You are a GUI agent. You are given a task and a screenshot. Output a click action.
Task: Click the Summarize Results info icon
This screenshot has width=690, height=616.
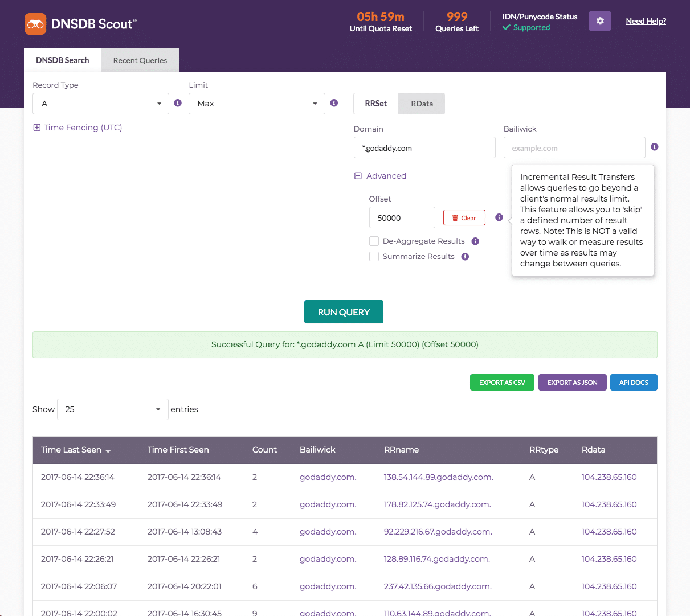[x=465, y=256]
